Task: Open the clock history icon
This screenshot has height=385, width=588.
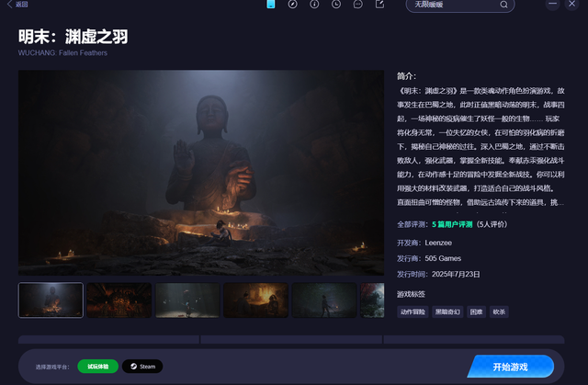Action: [336, 4]
